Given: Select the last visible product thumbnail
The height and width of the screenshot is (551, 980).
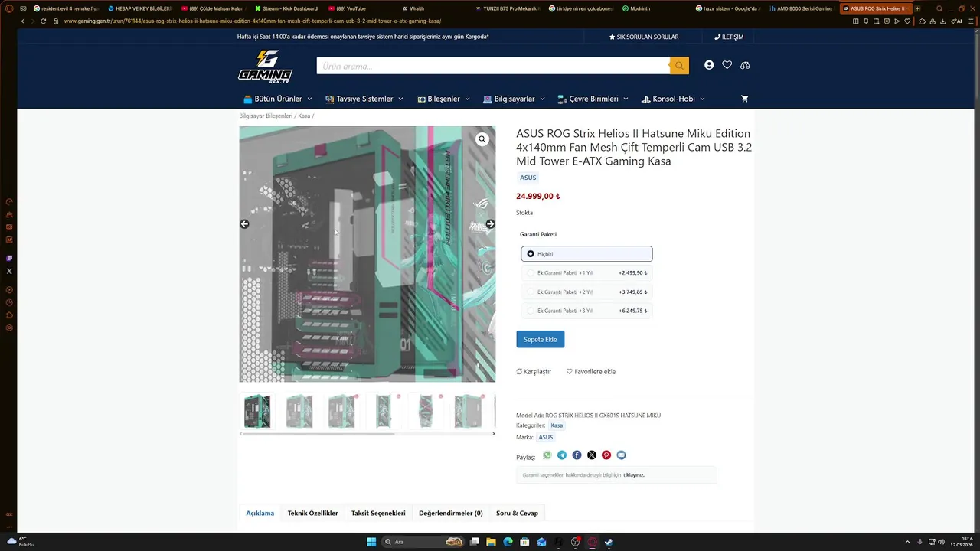Looking at the screenshot, I should (x=468, y=412).
